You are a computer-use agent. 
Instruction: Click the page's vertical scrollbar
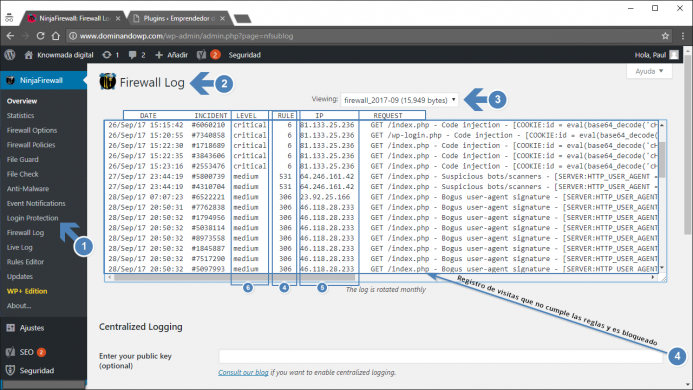click(x=688, y=146)
